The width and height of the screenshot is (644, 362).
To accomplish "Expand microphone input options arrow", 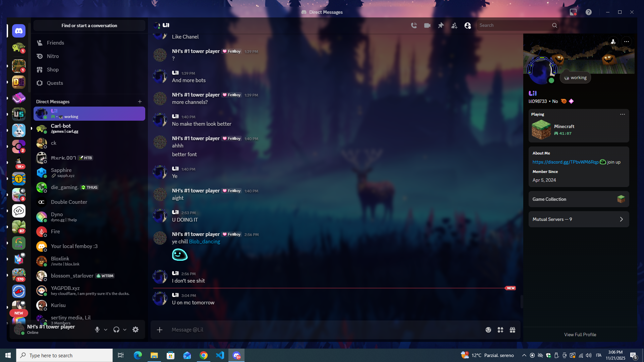I will (106, 330).
